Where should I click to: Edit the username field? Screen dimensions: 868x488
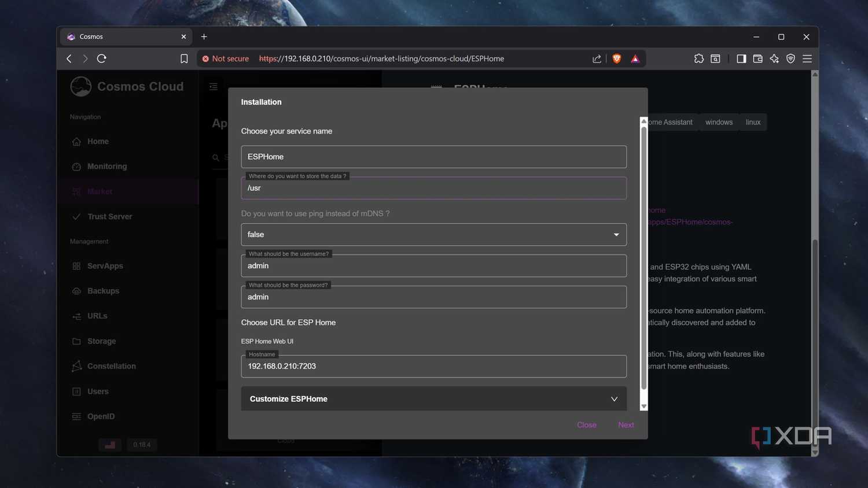pos(433,265)
